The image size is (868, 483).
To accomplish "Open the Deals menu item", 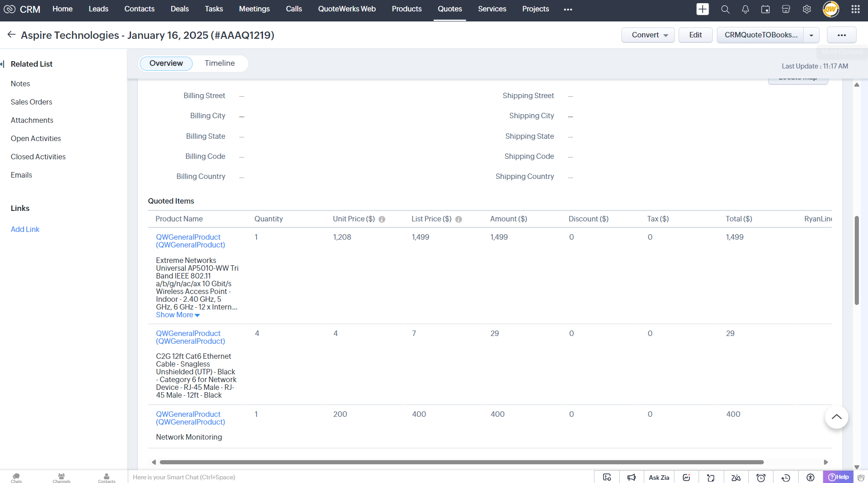I will (179, 9).
